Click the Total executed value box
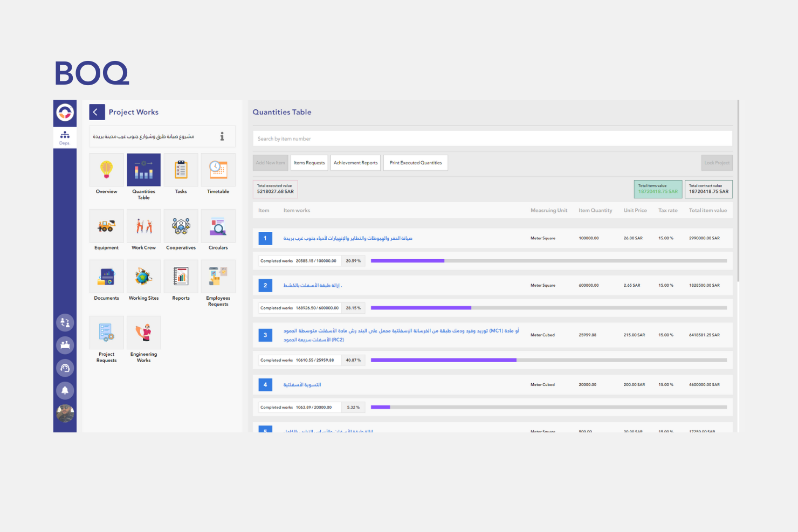Screen dimensions: 798x532 coord(275,189)
